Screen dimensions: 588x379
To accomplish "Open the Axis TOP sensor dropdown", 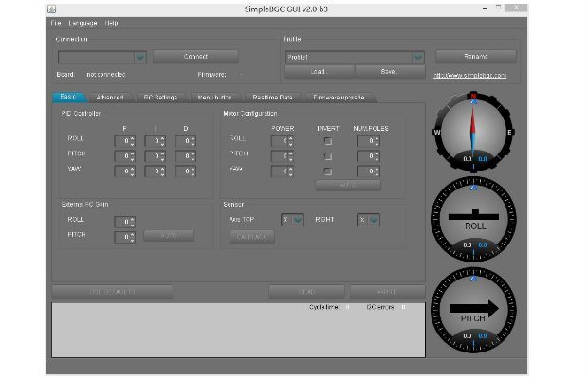I will [x=292, y=220].
